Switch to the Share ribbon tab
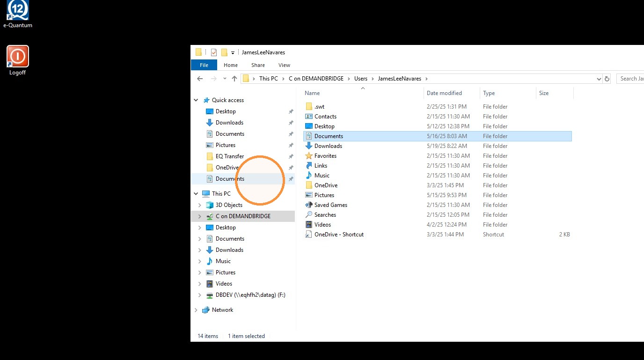 [x=258, y=65]
